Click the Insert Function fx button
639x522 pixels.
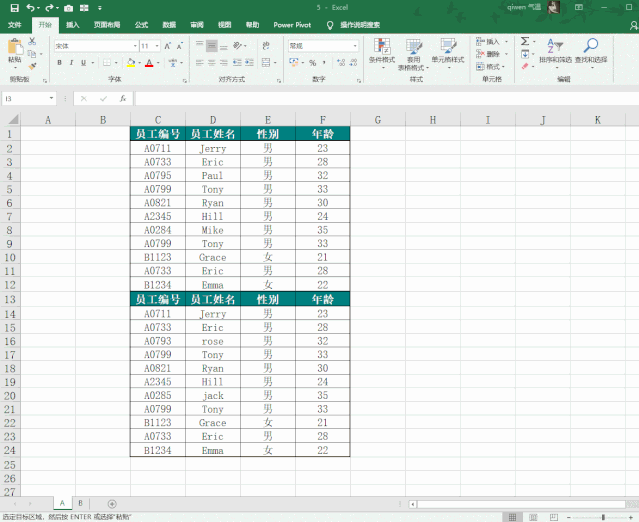tap(123, 98)
